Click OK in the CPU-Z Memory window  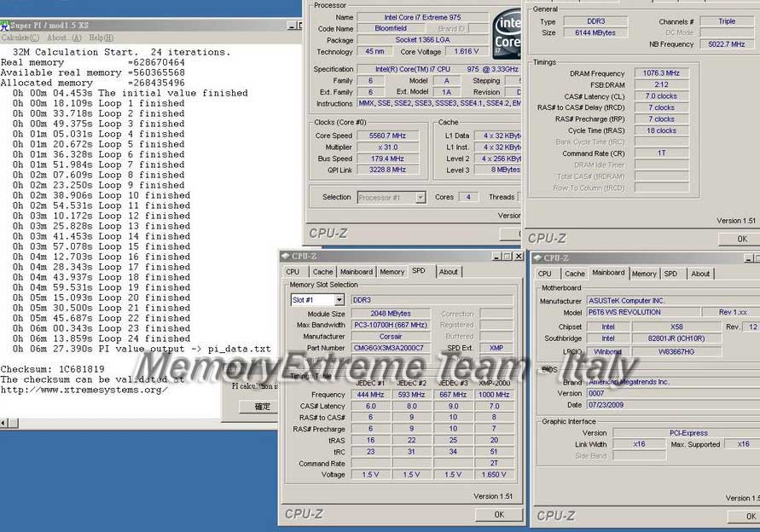(x=740, y=239)
